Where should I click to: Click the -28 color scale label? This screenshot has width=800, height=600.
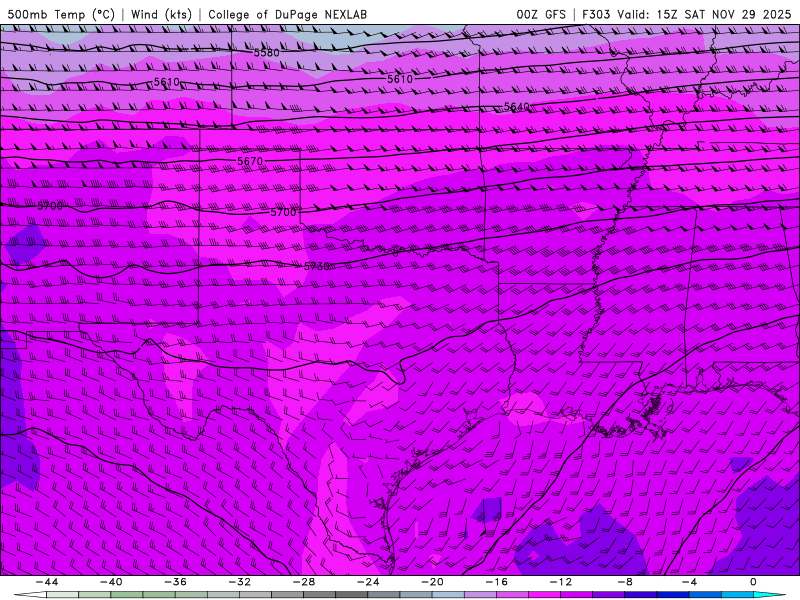304,582
